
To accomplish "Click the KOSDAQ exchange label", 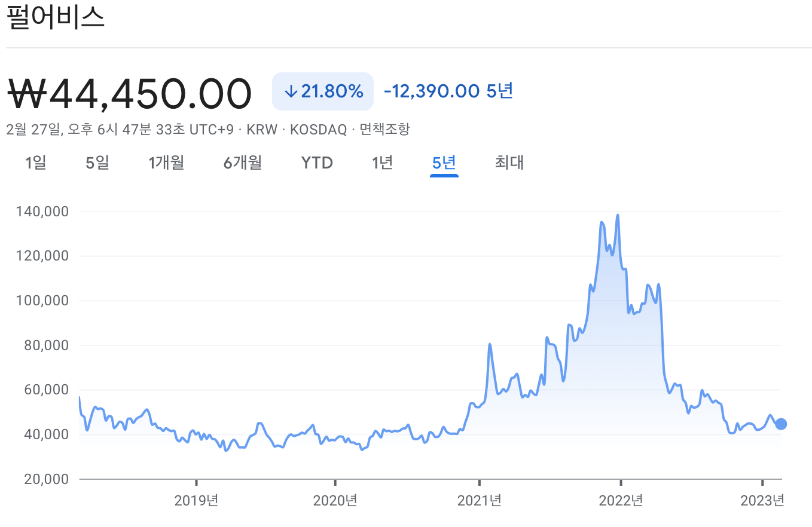I will [x=318, y=130].
